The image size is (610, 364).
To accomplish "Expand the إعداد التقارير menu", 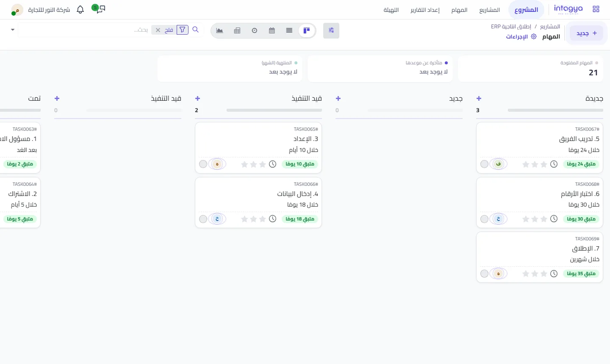I will pos(425,10).
